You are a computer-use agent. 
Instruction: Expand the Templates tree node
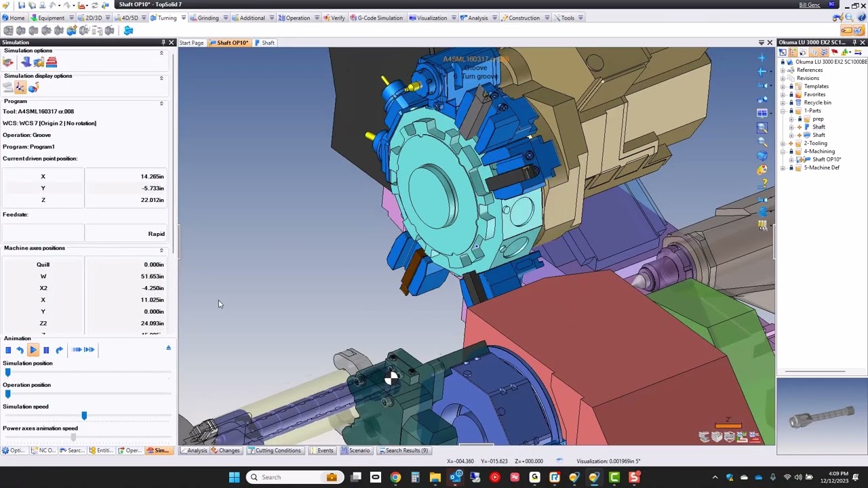pyautogui.click(x=783, y=86)
